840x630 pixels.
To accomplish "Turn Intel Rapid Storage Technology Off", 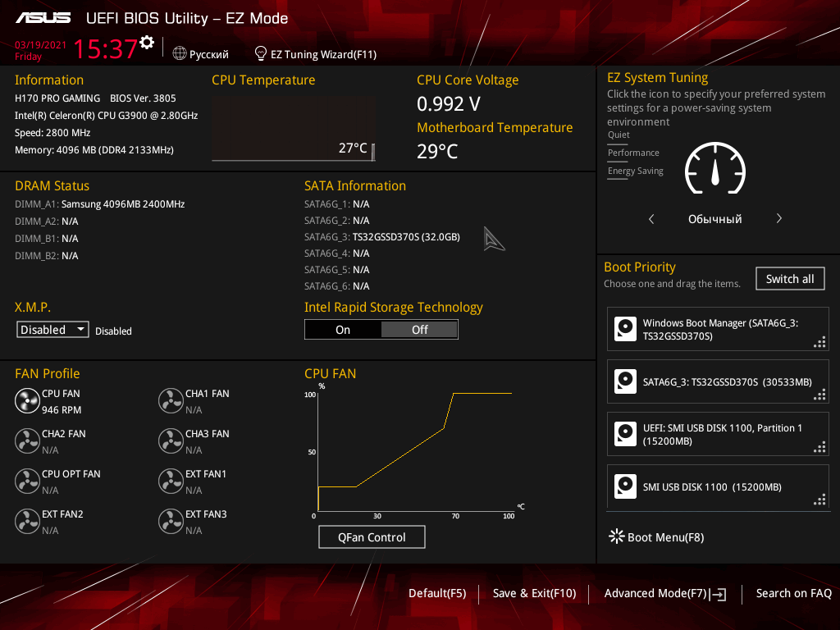I will [x=419, y=330].
